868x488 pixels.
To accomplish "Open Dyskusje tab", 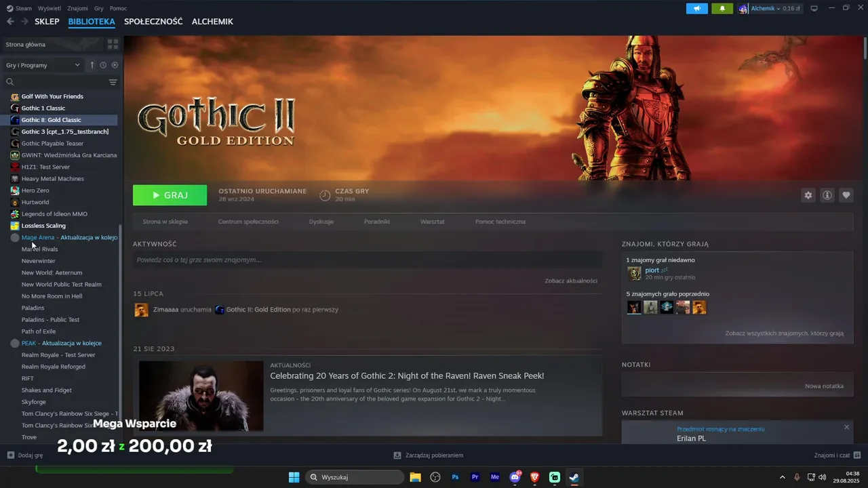I will click(x=321, y=222).
